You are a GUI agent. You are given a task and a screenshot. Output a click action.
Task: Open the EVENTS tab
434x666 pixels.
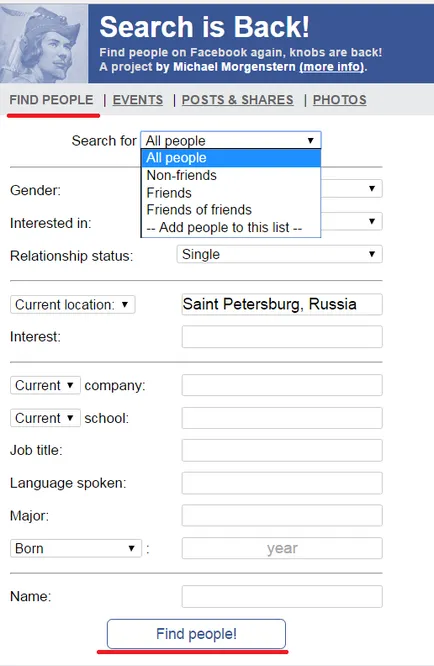(x=138, y=100)
